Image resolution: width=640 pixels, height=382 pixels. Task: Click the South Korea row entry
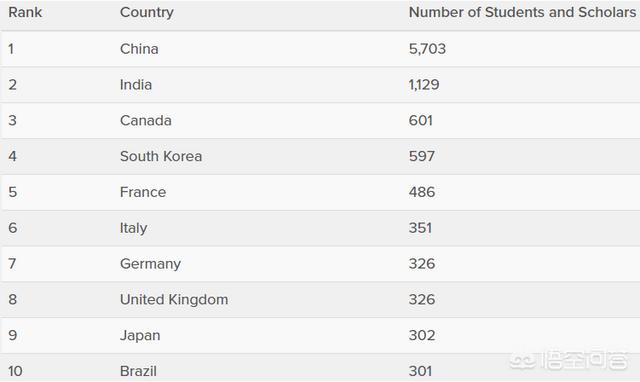click(161, 156)
